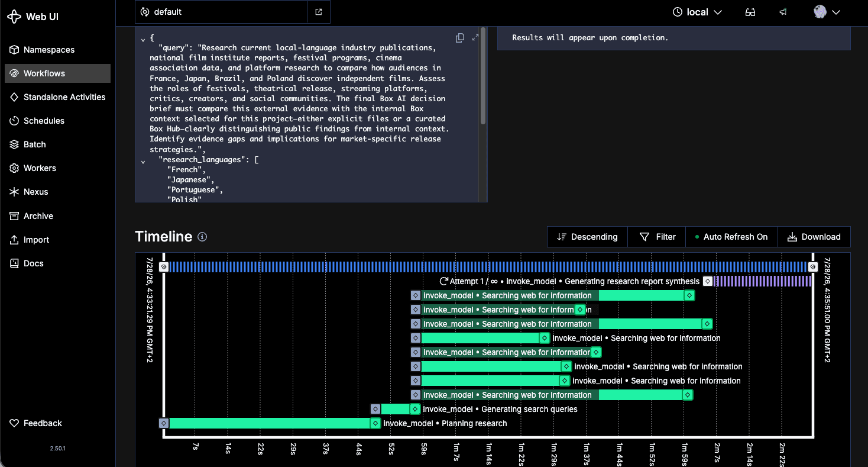Click the Generating search queries scheduled marker
Image resolution: width=868 pixels, height=467 pixels.
coord(375,409)
